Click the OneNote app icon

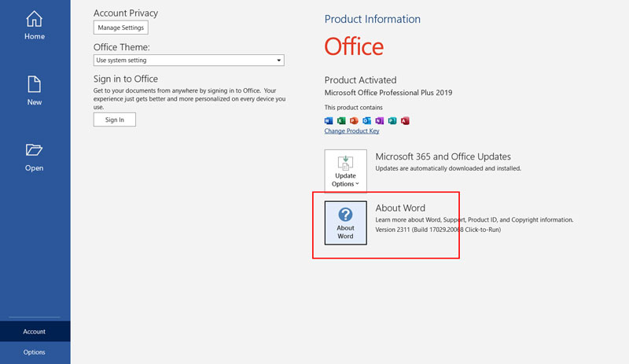(x=380, y=120)
